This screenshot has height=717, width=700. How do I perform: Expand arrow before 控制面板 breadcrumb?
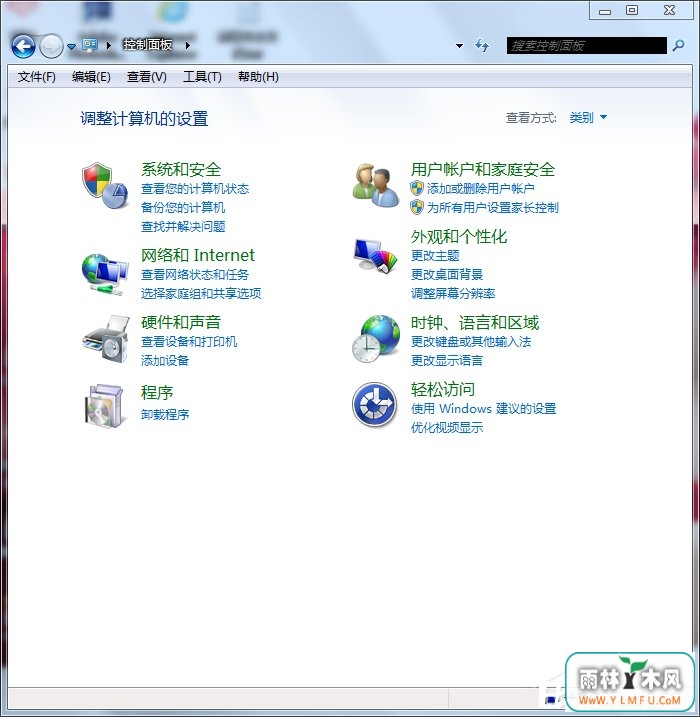109,45
